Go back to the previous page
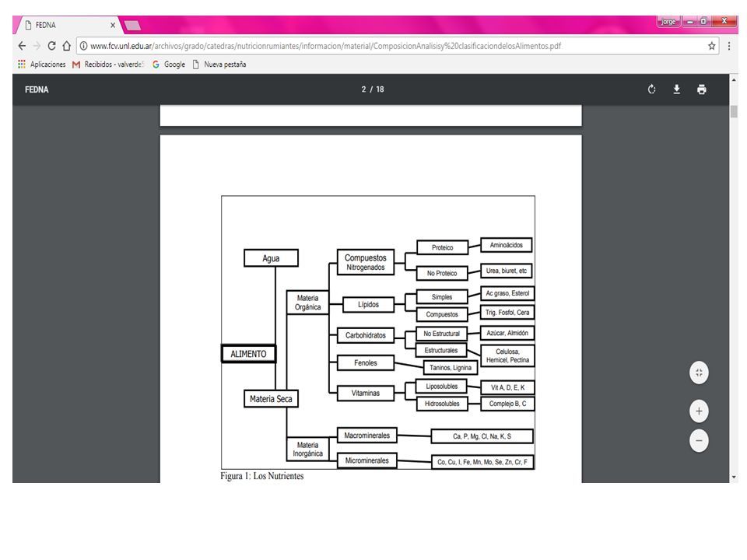Viewport: 747px width, 560px height. tap(22, 46)
